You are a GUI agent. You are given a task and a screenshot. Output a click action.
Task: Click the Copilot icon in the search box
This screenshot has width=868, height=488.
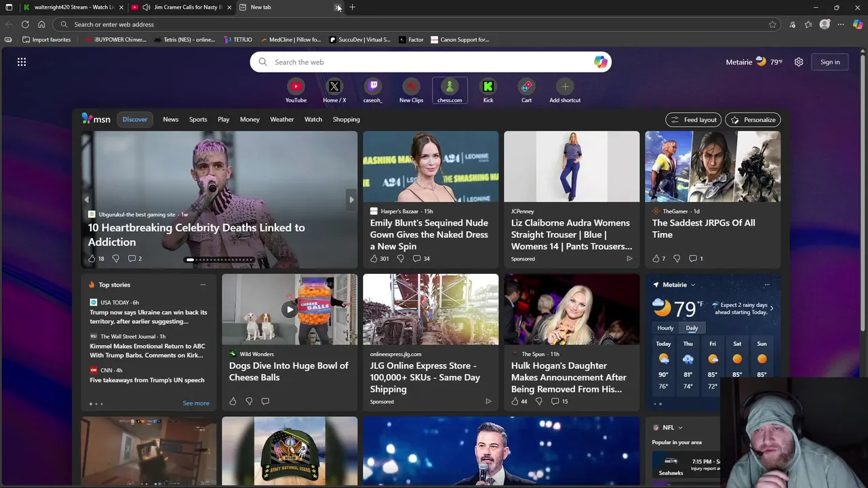[x=601, y=62]
